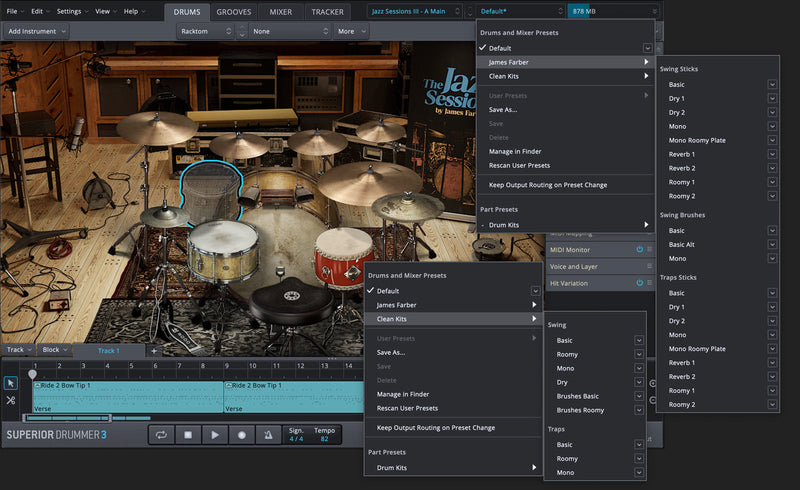Image resolution: width=800 pixels, height=490 pixels.
Task: Open options arrow next to Brushes Roomy
Action: pyautogui.click(x=639, y=410)
